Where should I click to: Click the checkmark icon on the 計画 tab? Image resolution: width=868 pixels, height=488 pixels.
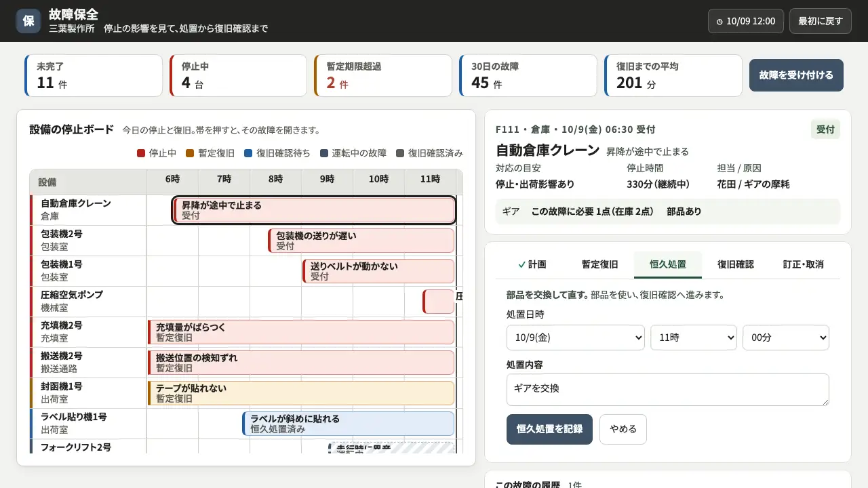pos(521,264)
